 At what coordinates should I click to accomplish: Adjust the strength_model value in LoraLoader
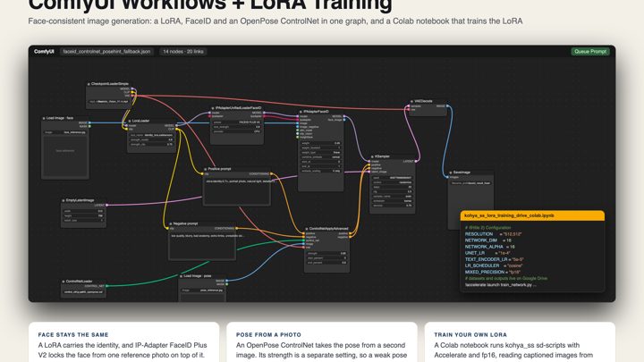(x=151, y=139)
